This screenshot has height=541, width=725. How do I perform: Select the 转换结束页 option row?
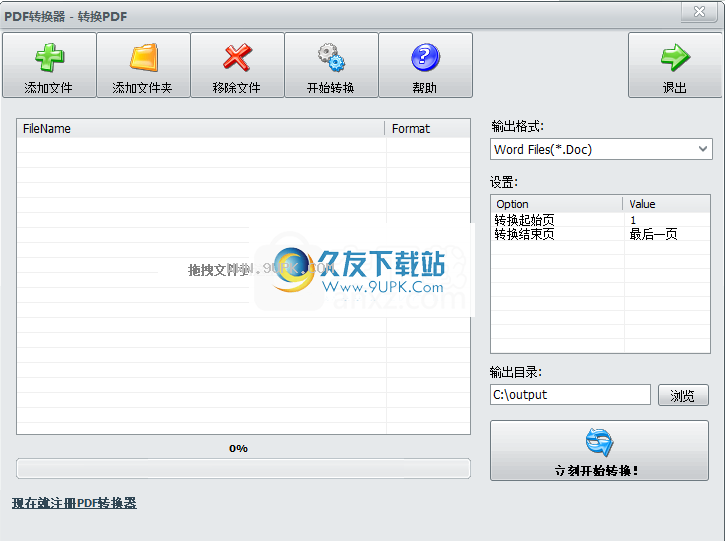(601, 234)
